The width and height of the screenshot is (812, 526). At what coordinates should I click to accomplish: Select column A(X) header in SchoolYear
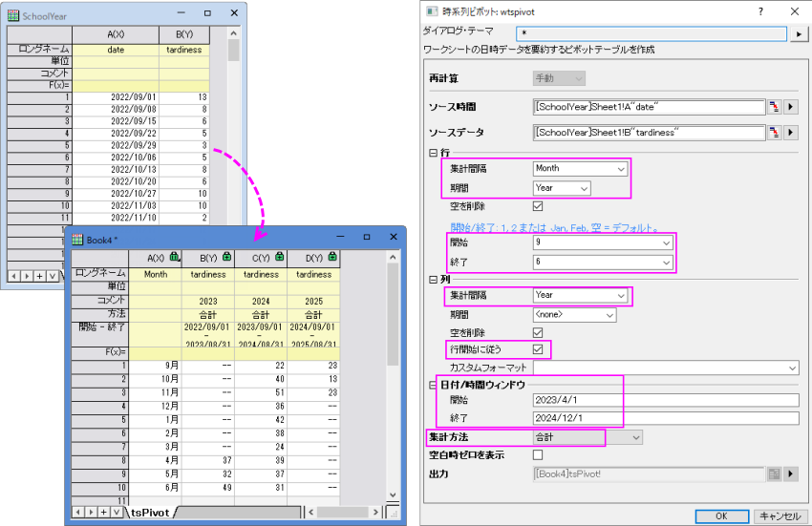pyautogui.click(x=116, y=34)
